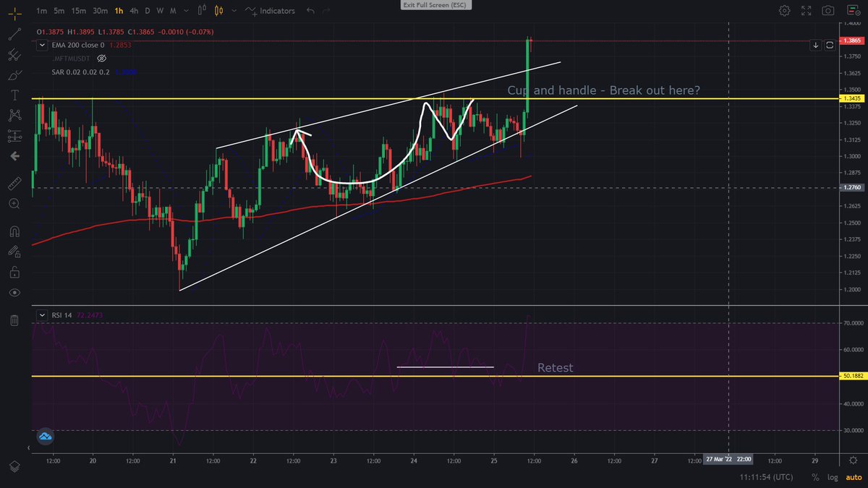
Task: Click the EMA 200 close 0 legend
Action: pyautogui.click(x=77, y=45)
